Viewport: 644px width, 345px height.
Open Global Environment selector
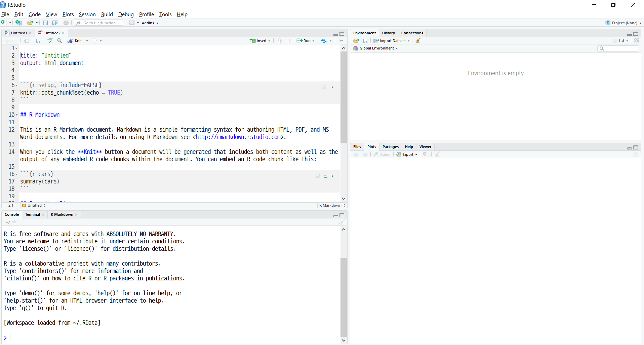pyautogui.click(x=376, y=48)
